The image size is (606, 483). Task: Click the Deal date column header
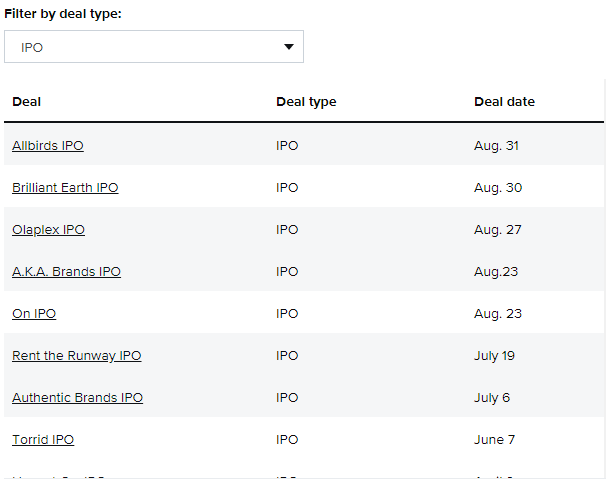coord(504,102)
